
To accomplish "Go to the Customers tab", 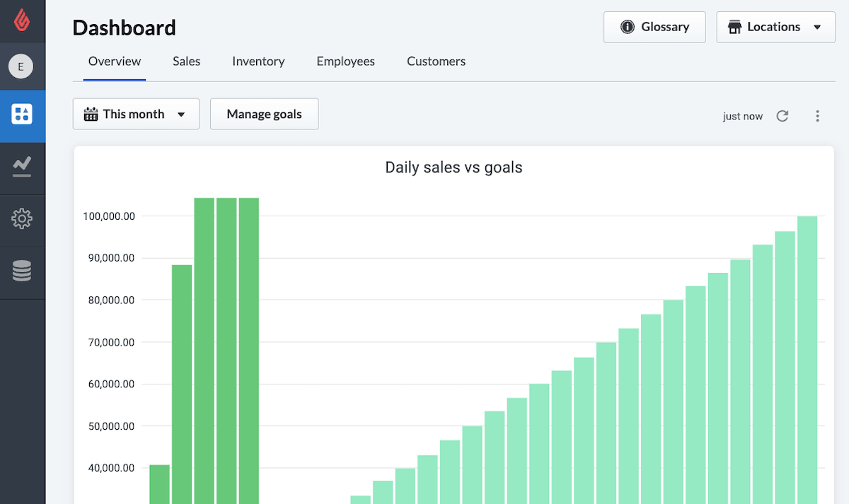I will (436, 61).
